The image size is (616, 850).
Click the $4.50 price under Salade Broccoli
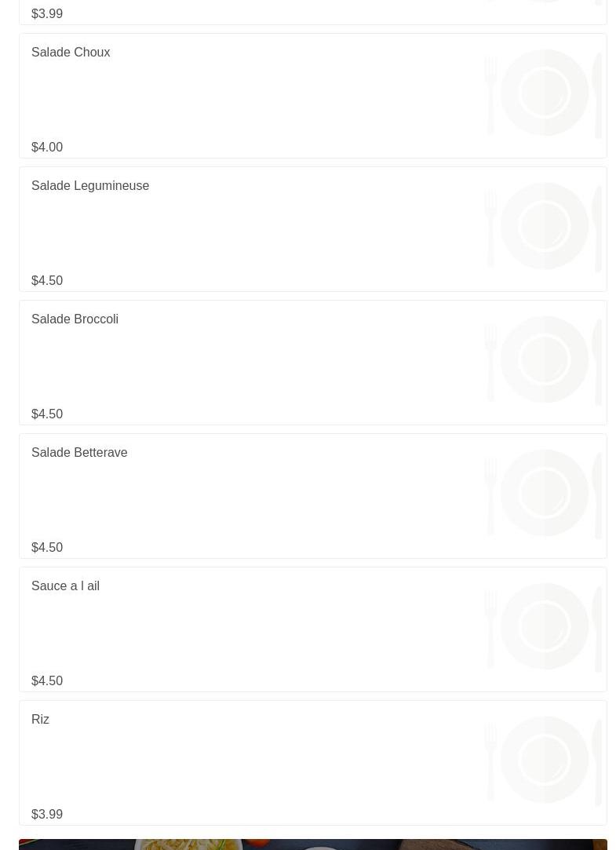(47, 414)
